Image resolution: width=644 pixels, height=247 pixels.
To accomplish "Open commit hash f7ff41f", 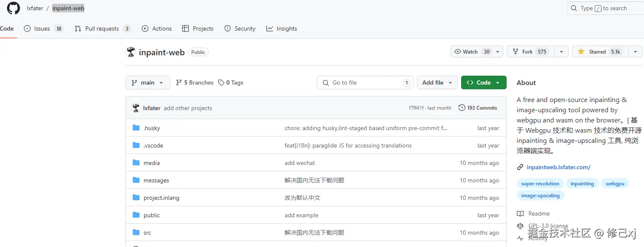I will [x=416, y=108].
